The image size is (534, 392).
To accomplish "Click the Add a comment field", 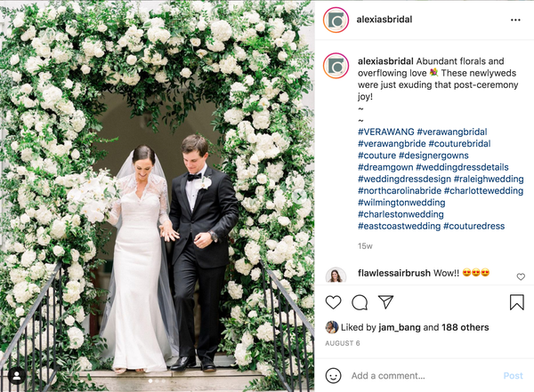I will 424,376.
